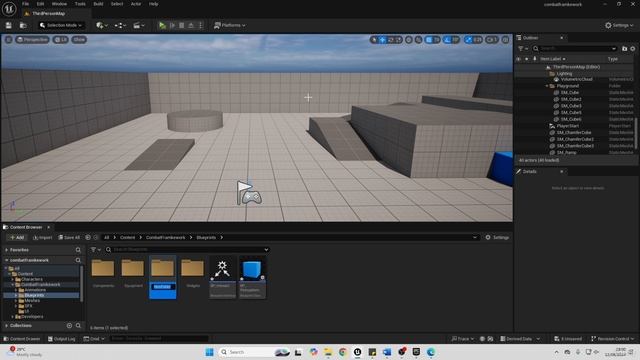This screenshot has width=640, height=360.
Task: Click the Save current level icon
Action: coord(9,25)
